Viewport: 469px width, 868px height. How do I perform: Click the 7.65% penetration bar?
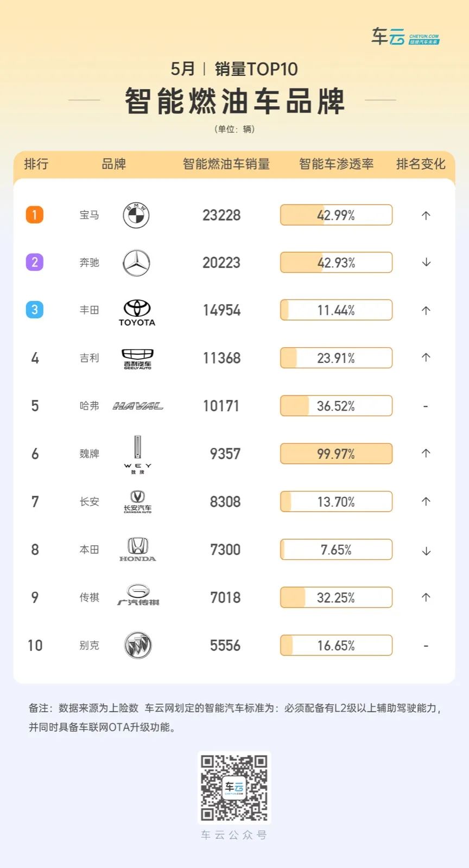point(336,550)
